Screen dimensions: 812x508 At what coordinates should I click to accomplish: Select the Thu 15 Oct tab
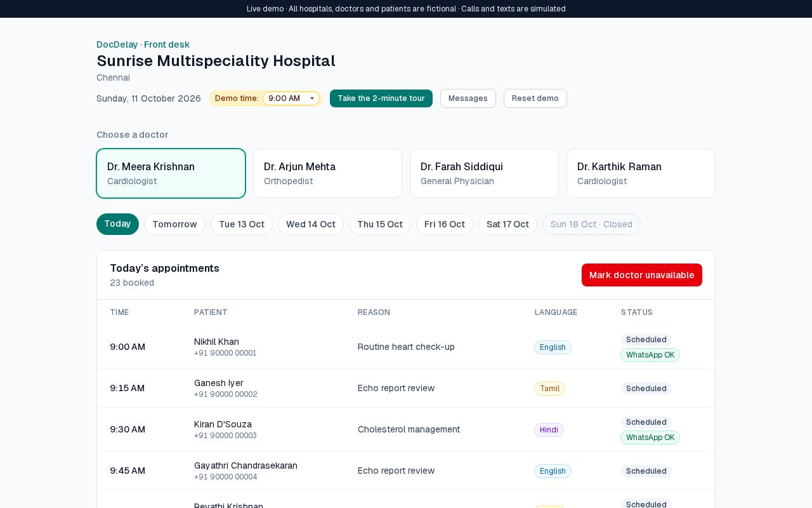(380, 224)
